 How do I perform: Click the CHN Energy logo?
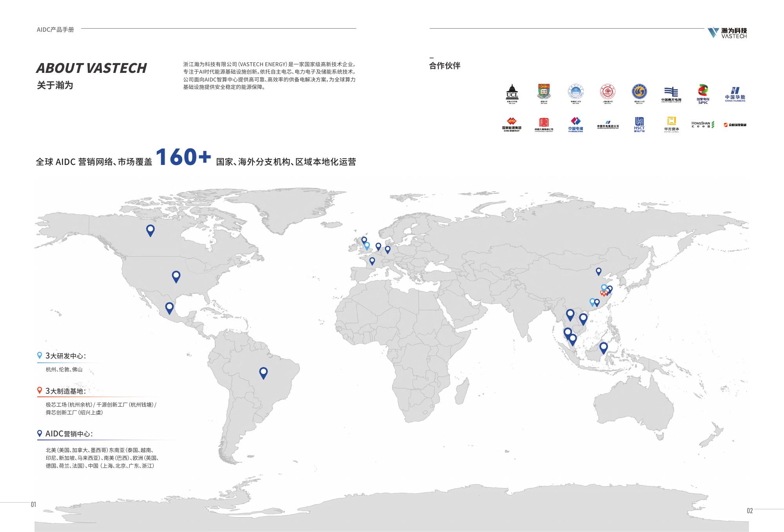[512, 125]
